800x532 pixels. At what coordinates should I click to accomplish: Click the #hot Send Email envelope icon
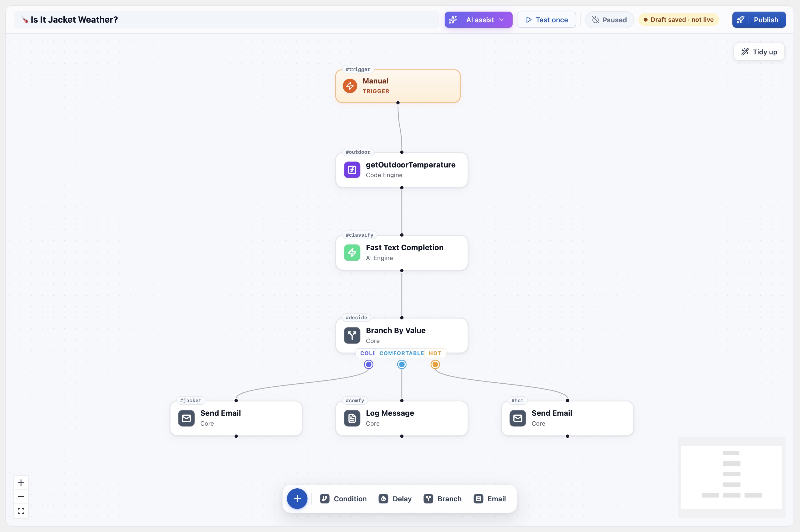[x=518, y=418]
